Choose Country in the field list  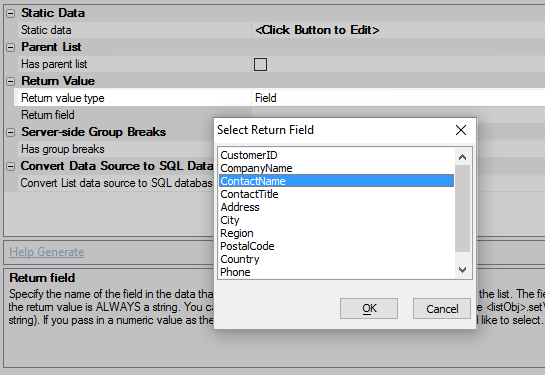336,259
